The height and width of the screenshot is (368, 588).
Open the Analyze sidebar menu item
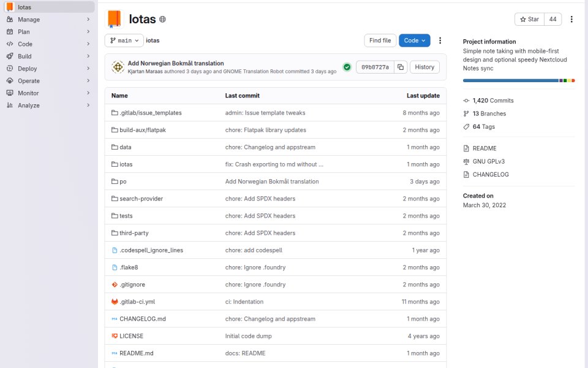[x=49, y=105]
